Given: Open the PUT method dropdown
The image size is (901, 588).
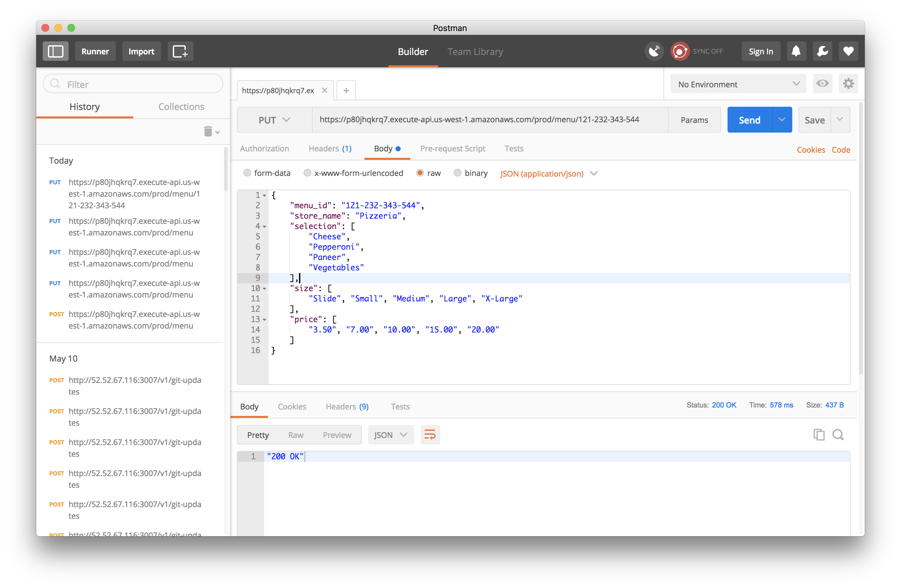Looking at the screenshot, I should tap(274, 120).
